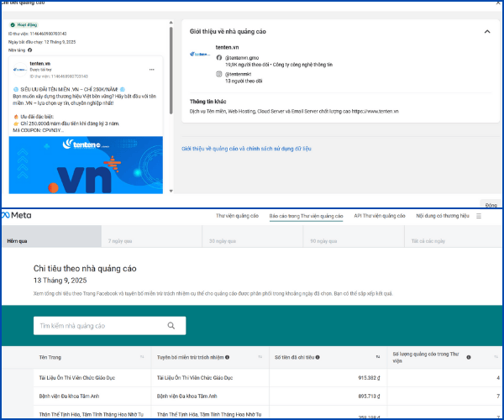This screenshot has height=420, width=504.
Task: Click the ad panel scrollbar down arrow
Action: click(171, 191)
